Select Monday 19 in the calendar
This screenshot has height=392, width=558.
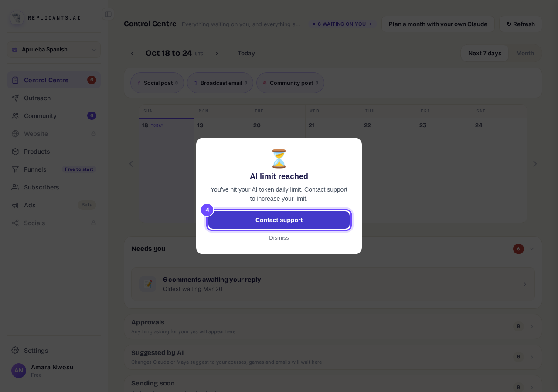click(222, 170)
